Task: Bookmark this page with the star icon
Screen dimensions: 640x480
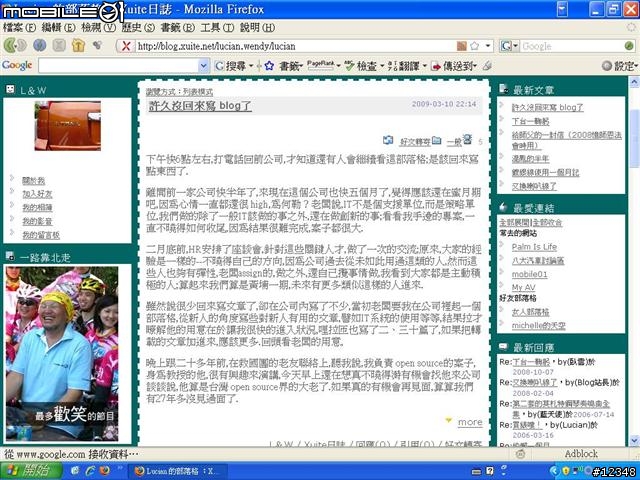Action: click(x=474, y=46)
